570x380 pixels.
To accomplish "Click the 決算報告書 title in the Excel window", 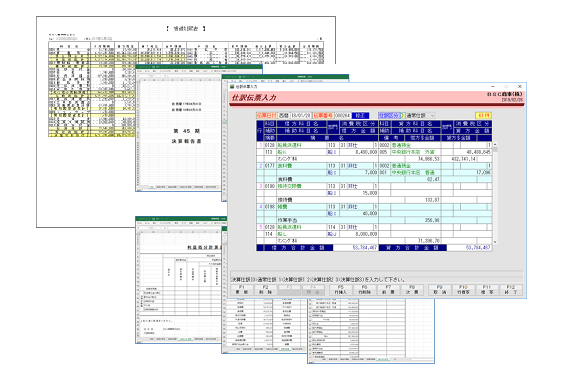I will tap(186, 141).
